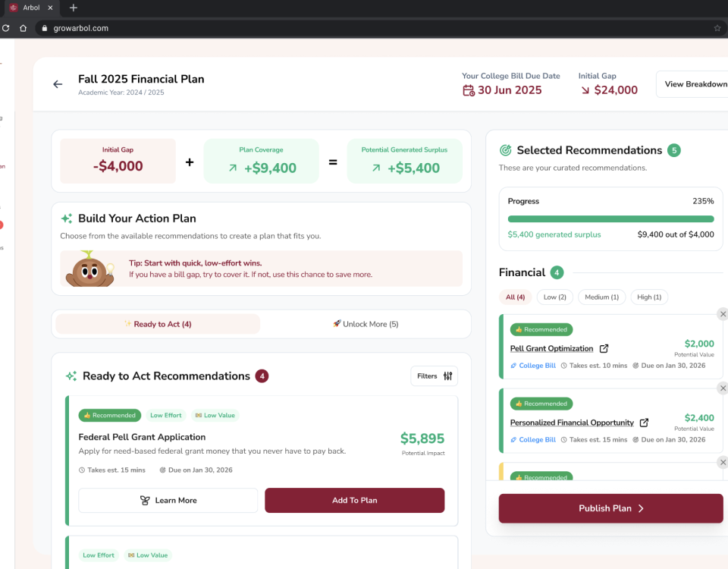The image size is (728, 569).
Task: Remove Pell Grant Optimization card with X icon
Action: (x=722, y=314)
